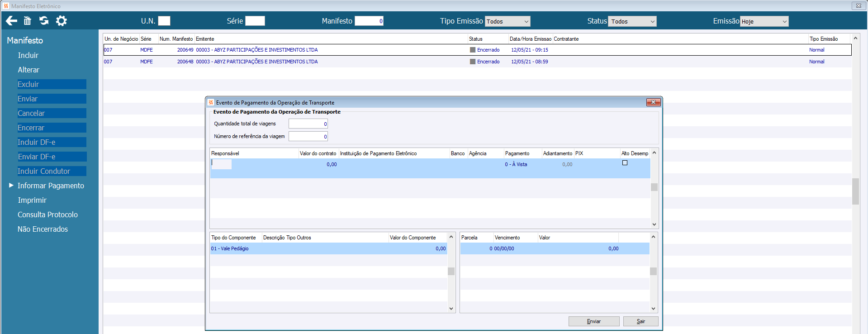Select Incluir in the Manifesto menu
The width and height of the screenshot is (868, 334).
tap(28, 55)
